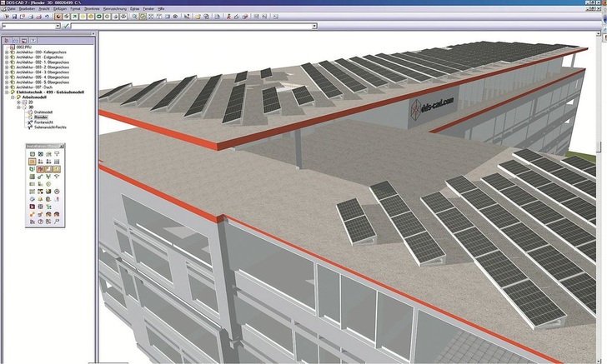
Task: Collapse the Elektrotechnik - 499 - Gebäudemodell node
Action: (7, 92)
